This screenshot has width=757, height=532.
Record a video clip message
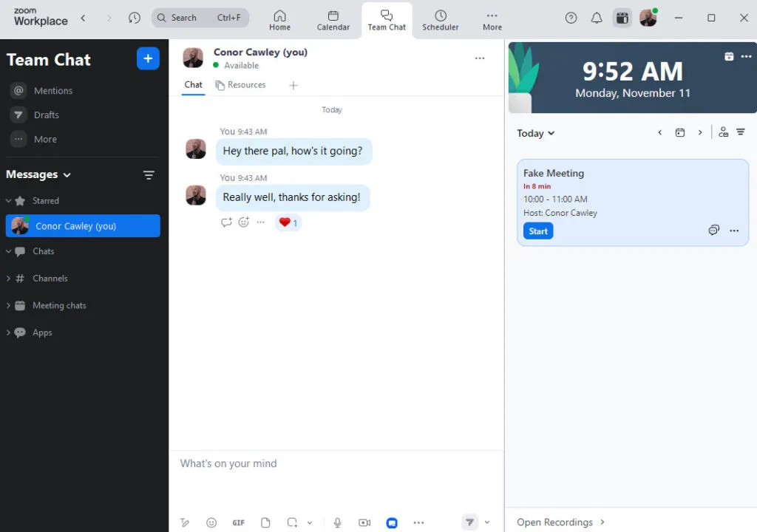(364, 522)
